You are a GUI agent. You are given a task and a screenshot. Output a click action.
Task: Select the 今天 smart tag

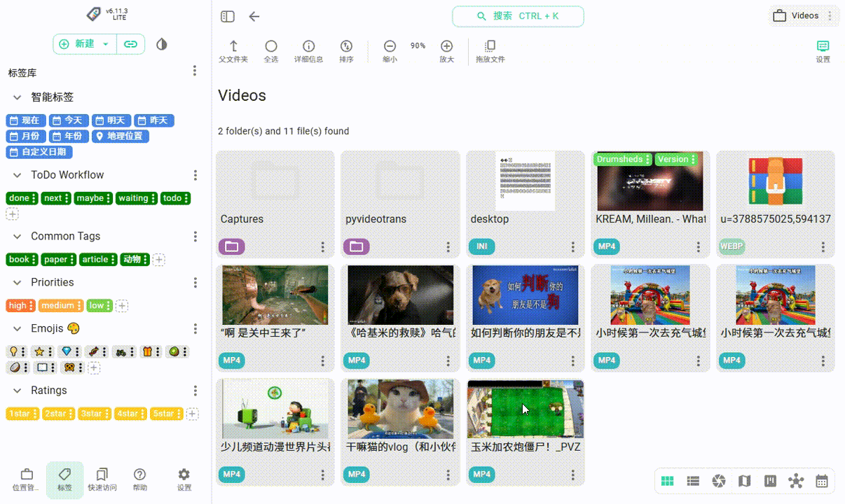[x=69, y=121]
